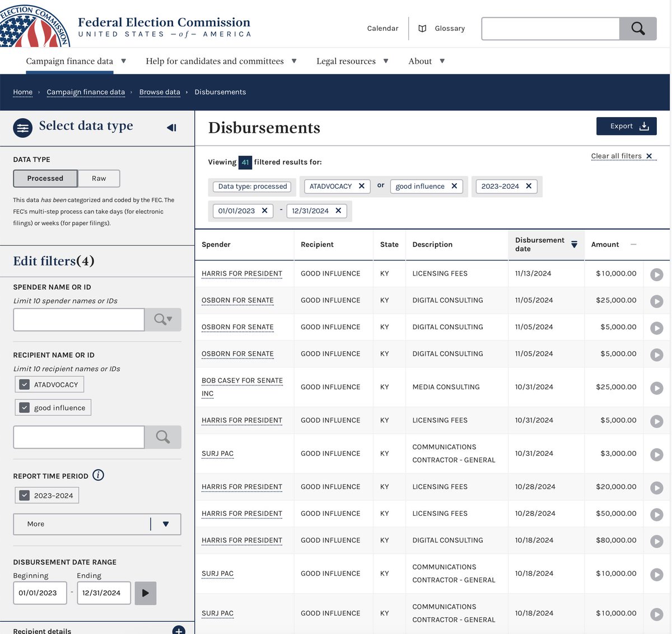Screen dimensions: 672x634
Task: Open details for Osborn $25,000.00 digital consulting row
Action: [657, 301]
